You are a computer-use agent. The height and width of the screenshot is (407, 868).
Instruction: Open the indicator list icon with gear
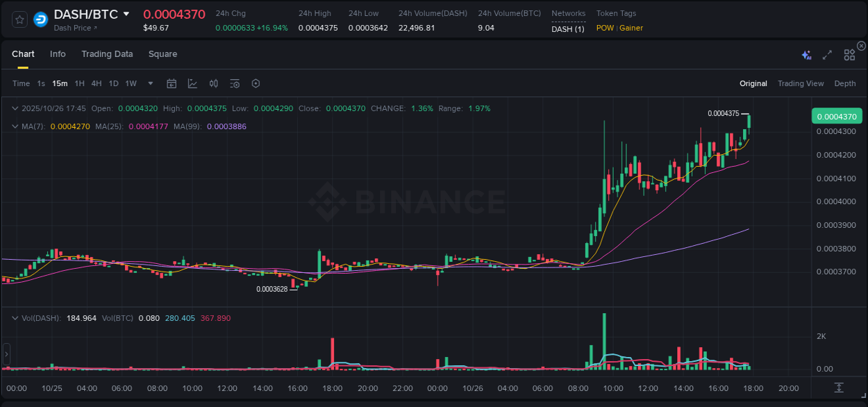coord(235,83)
